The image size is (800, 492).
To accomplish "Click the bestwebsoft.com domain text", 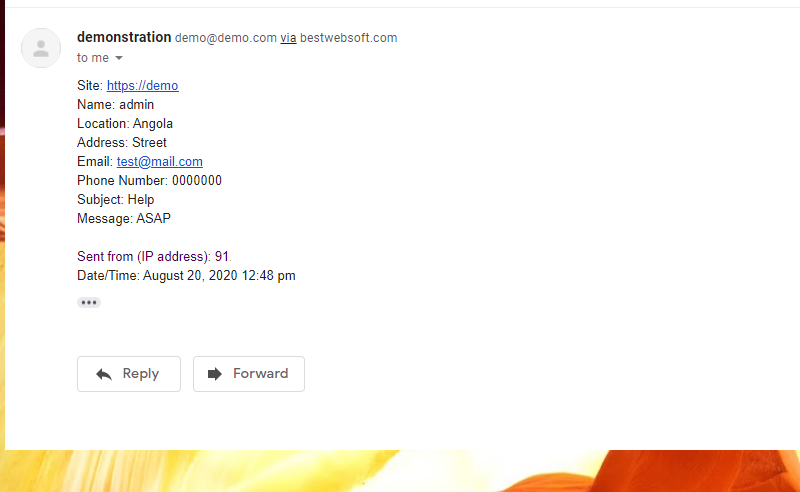I will 348,38.
